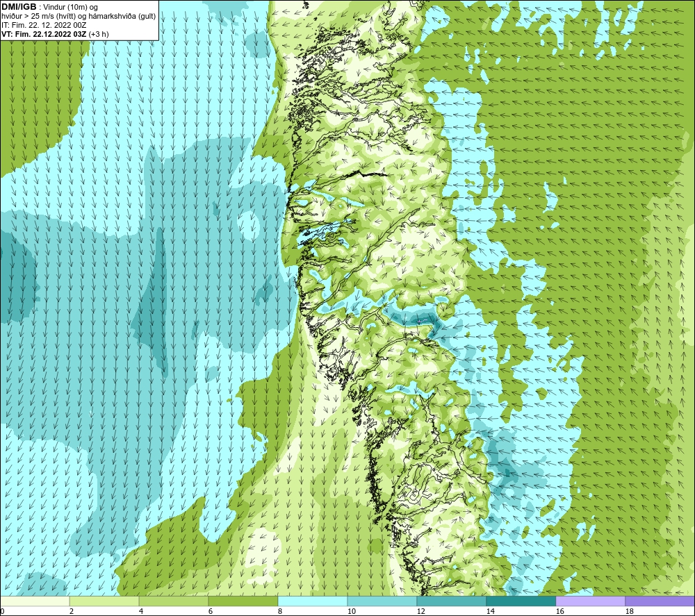Click the purple 18+ m/s legend swatch

(x=660, y=601)
